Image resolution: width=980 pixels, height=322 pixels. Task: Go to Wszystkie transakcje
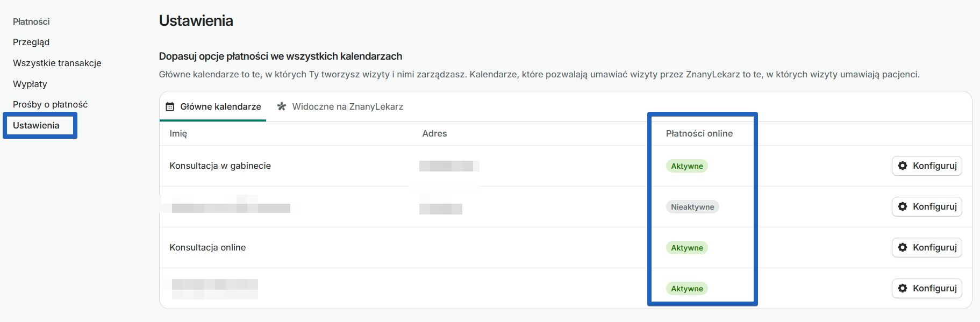tap(57, 63)
